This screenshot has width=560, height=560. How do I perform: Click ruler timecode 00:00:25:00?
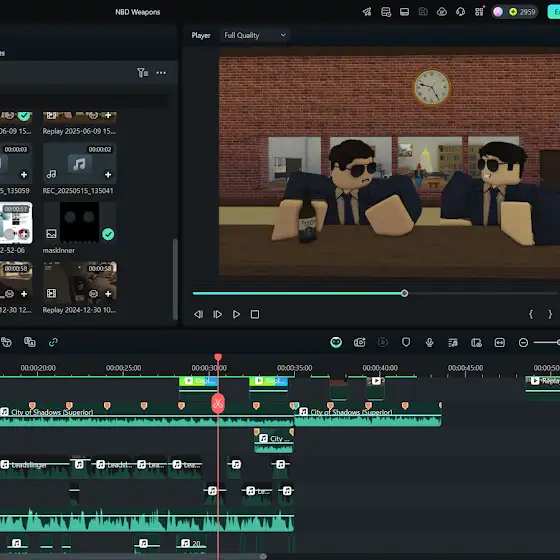[124, 368]
